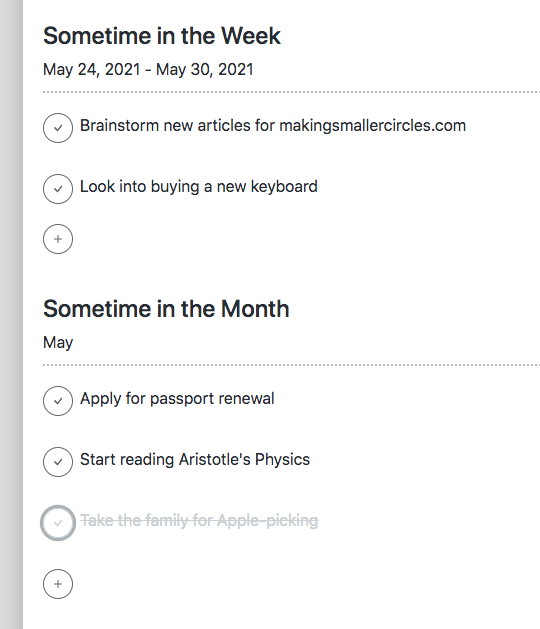Select the Look into buying a new keyboard text
540x629 pixels.
199,187
